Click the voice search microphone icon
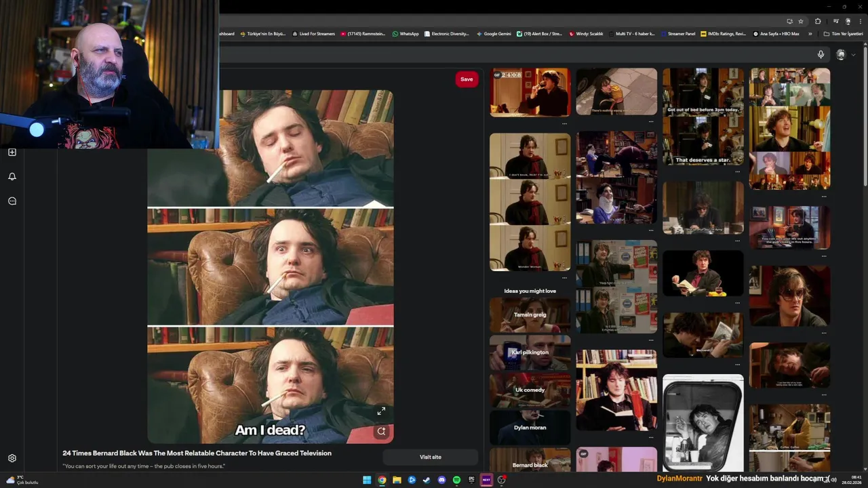The width and height of the screenshot is (868, 488). pyautogui.click(x=821, y=54)
